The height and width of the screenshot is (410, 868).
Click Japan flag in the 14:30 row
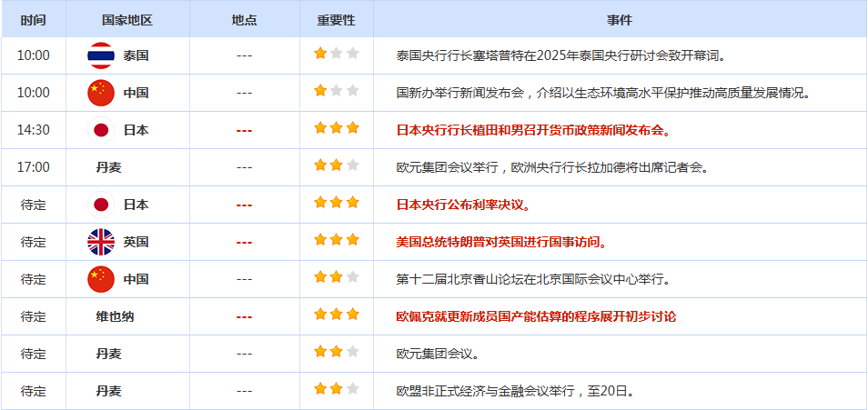pos(101,130)
